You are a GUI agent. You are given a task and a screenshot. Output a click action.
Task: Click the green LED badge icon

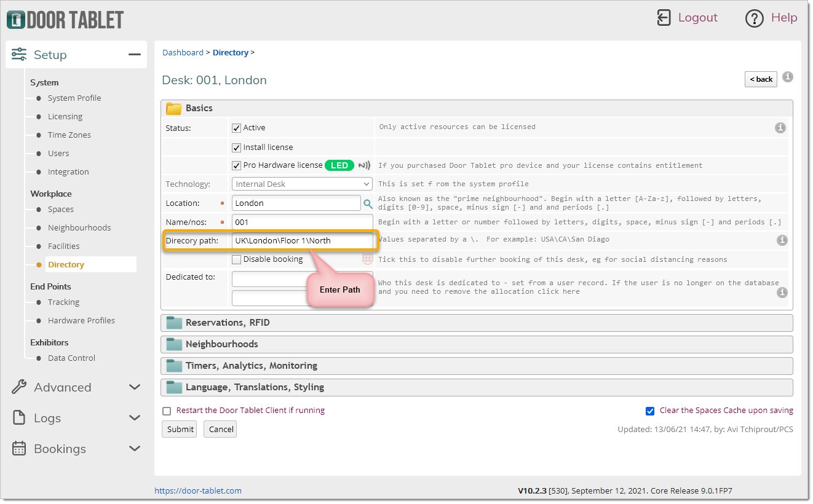click(339, 165)
